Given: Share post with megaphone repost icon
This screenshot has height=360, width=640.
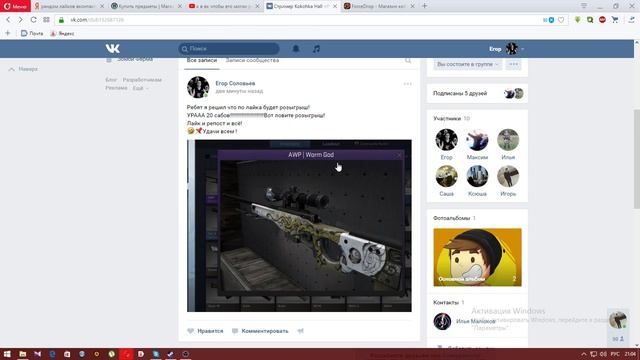Looking at the screenshot, I should click(x=301, y=331).
